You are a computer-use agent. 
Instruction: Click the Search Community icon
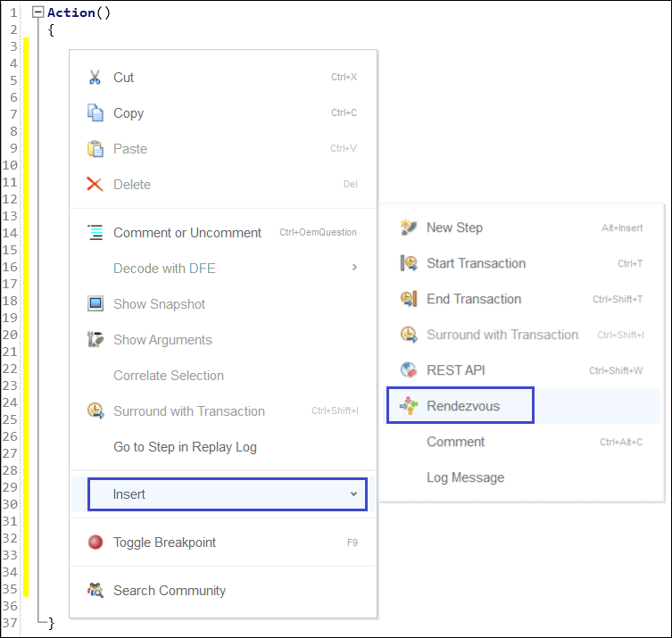point(95,591)
